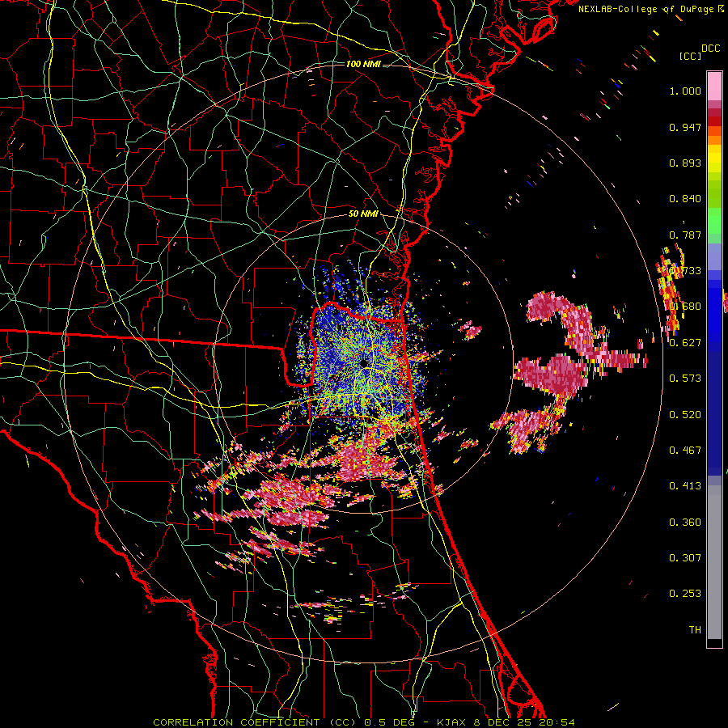Screen dimensions: 728x728
Task: Click the 0.787 scale value
Action: pyautogui.click(x=685, y=235)
